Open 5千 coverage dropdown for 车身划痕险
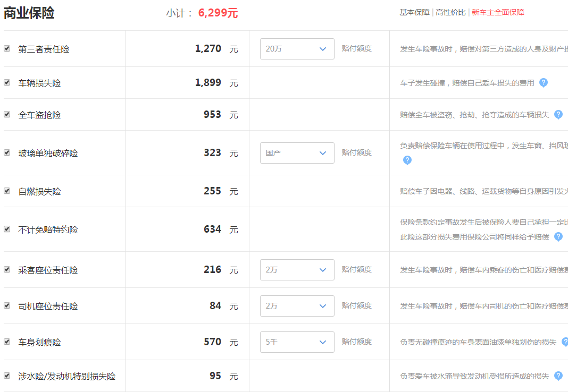 [x=297, y=342]
